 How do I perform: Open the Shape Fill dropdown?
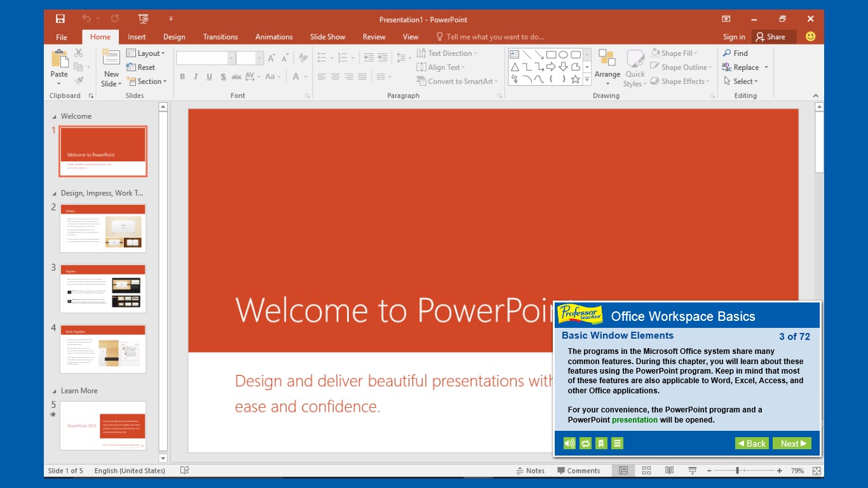[674, 53]
